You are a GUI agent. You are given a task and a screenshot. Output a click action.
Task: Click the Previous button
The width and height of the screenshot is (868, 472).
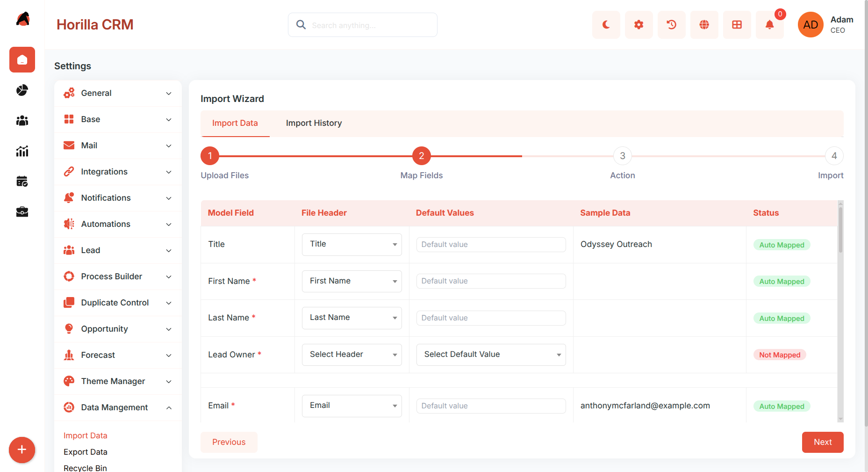(229, 442)
